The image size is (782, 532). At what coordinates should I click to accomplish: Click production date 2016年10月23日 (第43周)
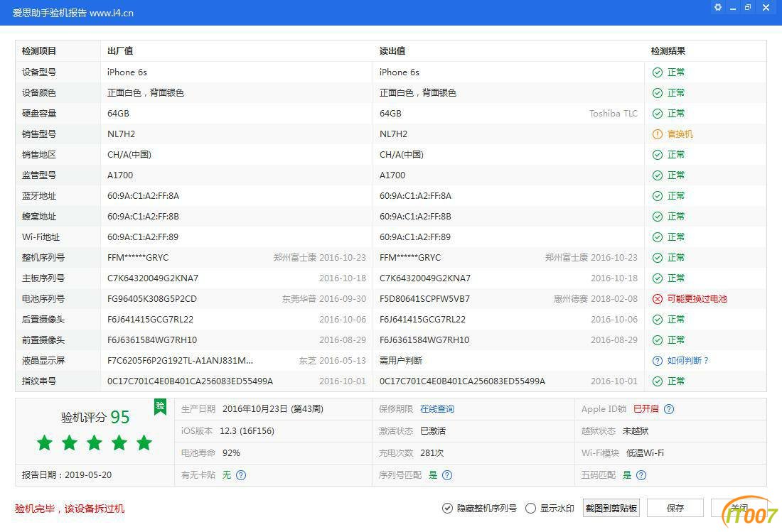coord(273,409)
